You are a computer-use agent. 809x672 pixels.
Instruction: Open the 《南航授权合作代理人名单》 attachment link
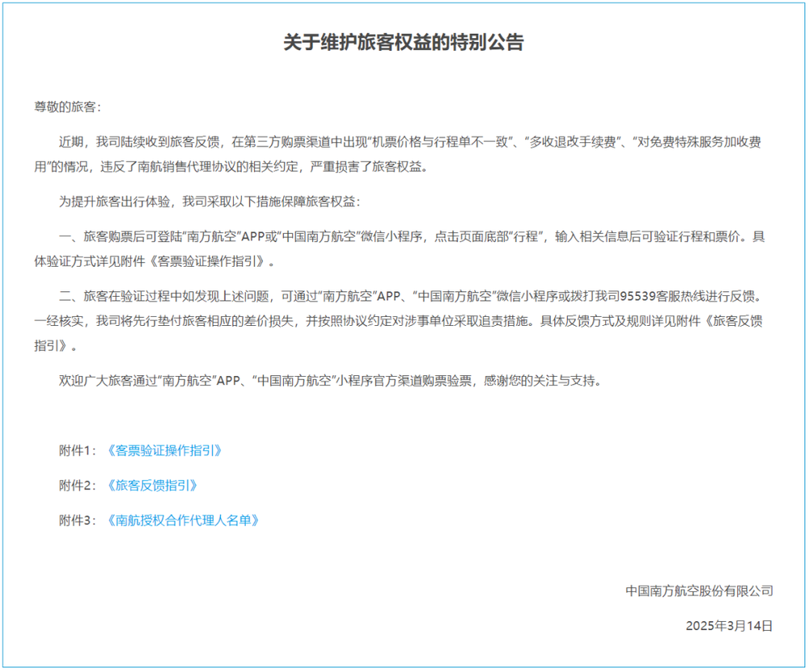click(x=183, y=521)
